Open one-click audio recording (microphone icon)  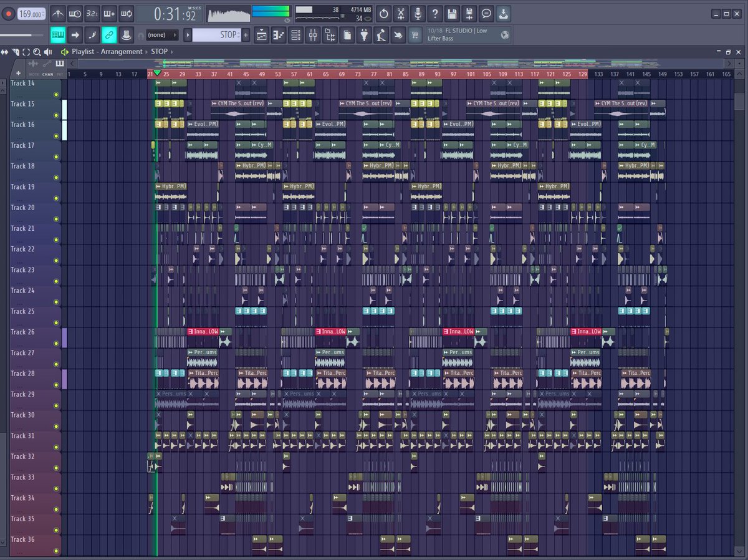click(x=418, y=13)
